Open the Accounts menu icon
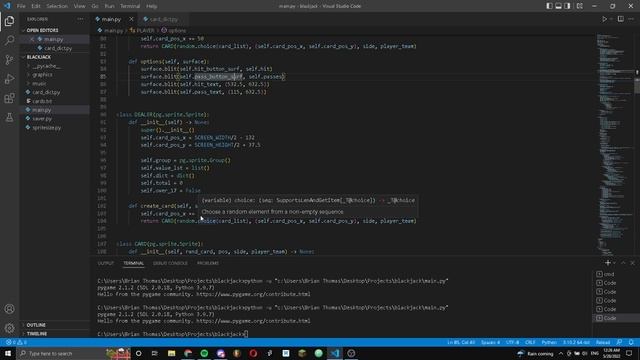This screenshot has height=360, width=640. (x=9, y=309)
